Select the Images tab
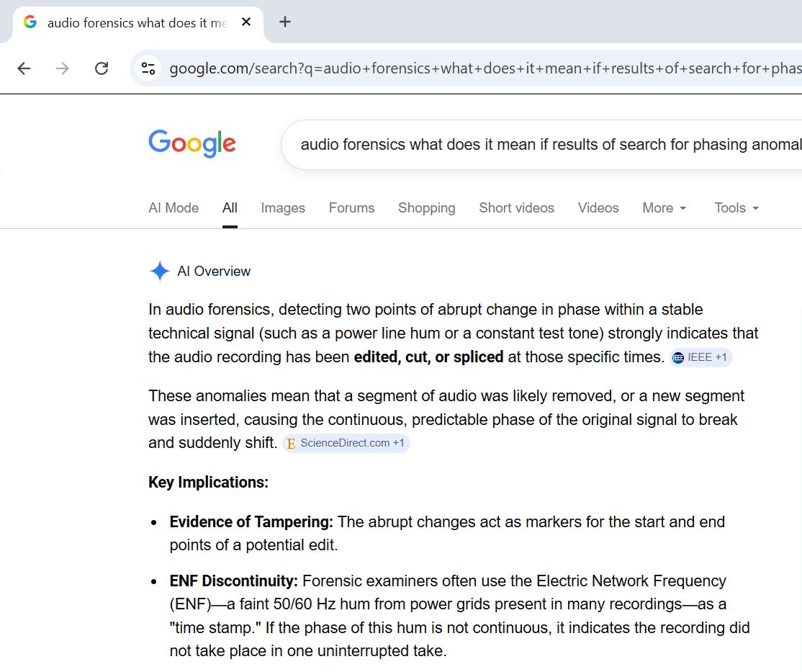The height and width of the screenshot is (672, 802). [x=283, y=208]
